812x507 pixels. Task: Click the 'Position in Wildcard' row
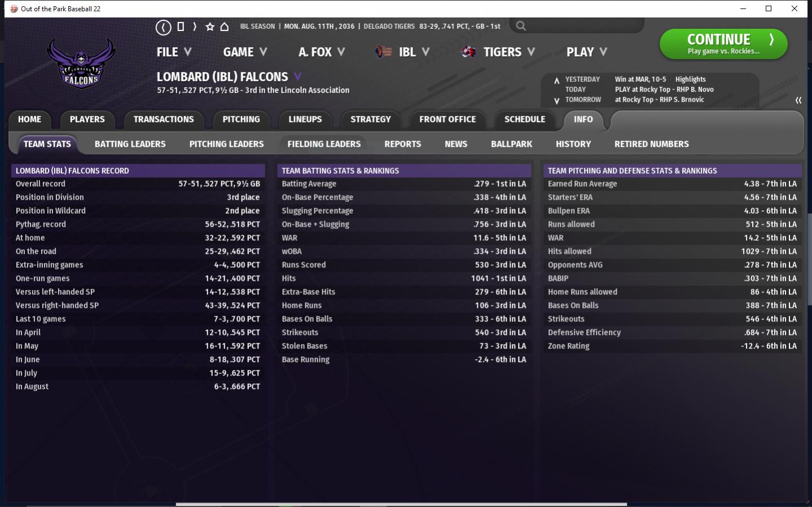138,211
